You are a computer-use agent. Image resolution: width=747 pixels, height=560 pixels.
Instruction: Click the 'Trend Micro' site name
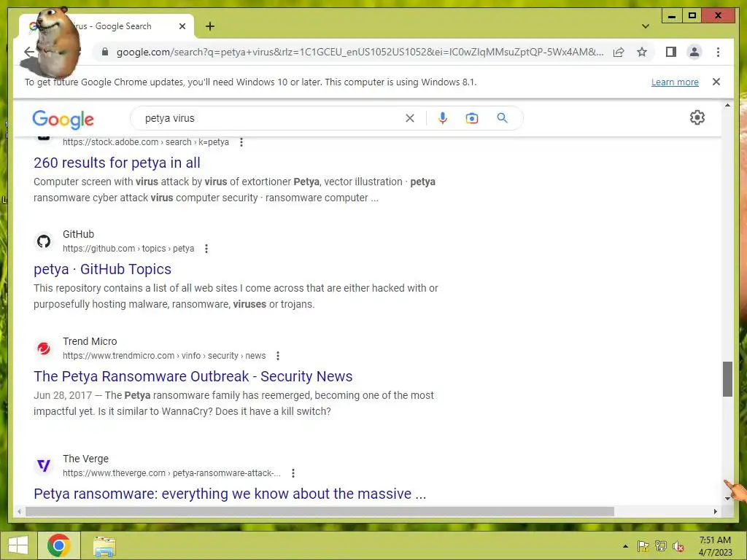[90, 341]
